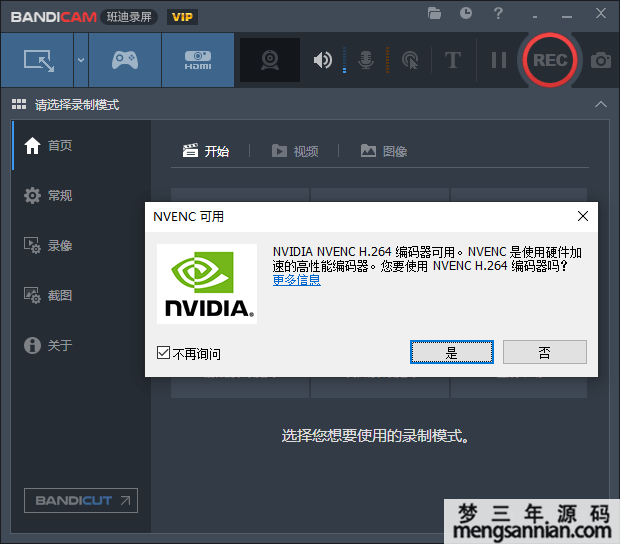Click the compact mode small dash button
620x544 pixels.
[x=535, y=17]
